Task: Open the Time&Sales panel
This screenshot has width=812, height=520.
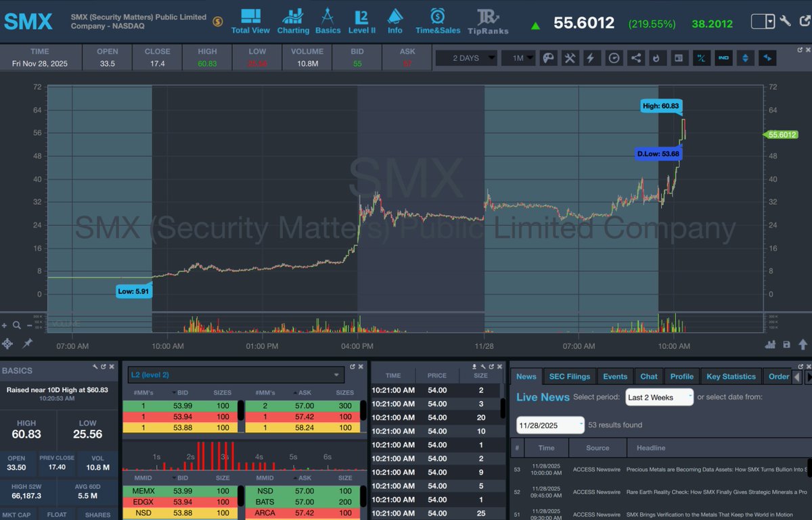Action: tap(438, 20)
